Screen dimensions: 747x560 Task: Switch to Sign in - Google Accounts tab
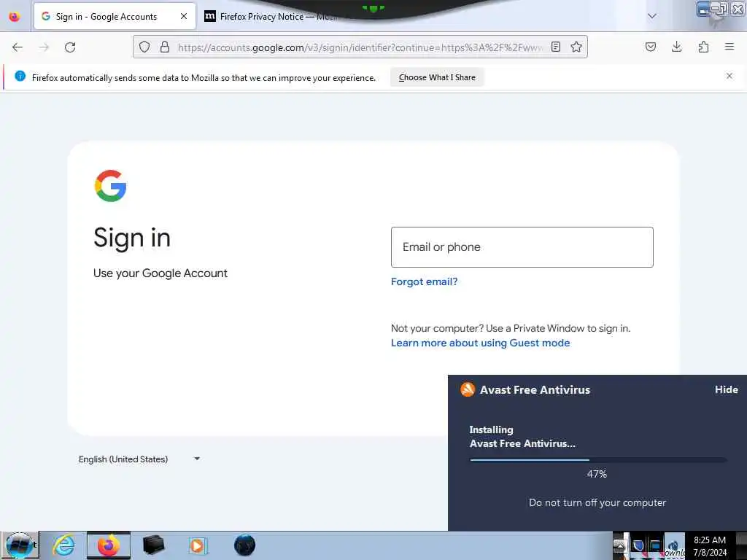click(x=115, y=17)
